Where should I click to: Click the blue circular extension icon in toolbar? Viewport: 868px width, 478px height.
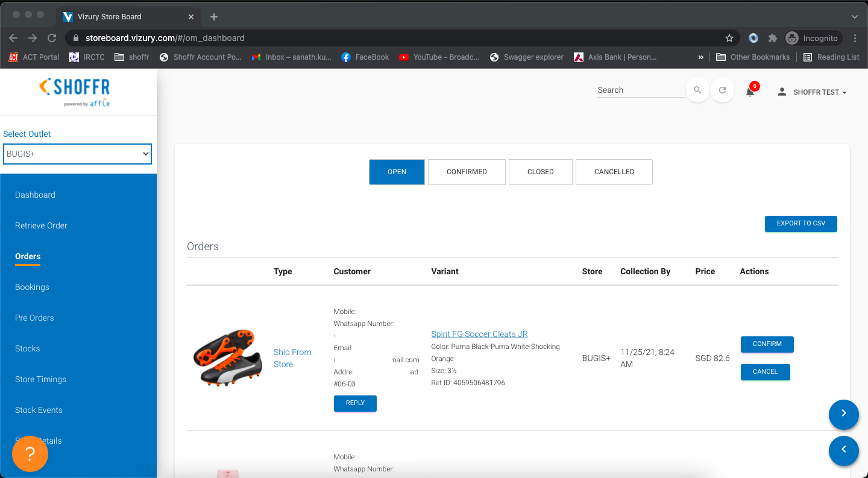[753, 38]
